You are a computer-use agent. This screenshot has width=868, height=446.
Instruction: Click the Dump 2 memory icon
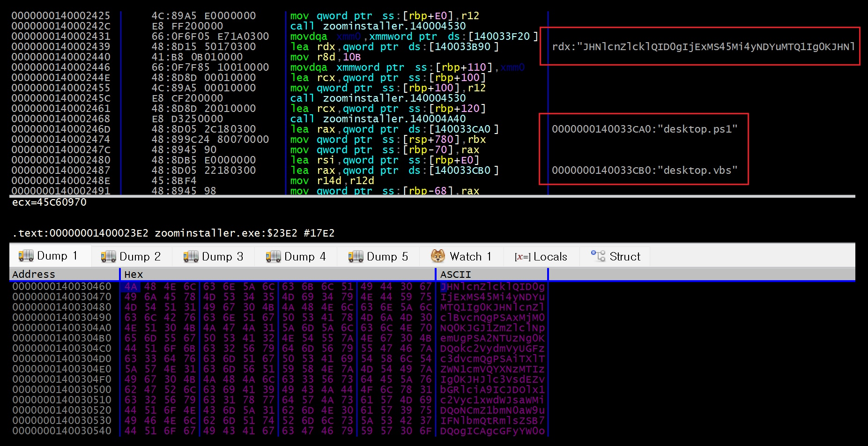(x=108, y=256)
